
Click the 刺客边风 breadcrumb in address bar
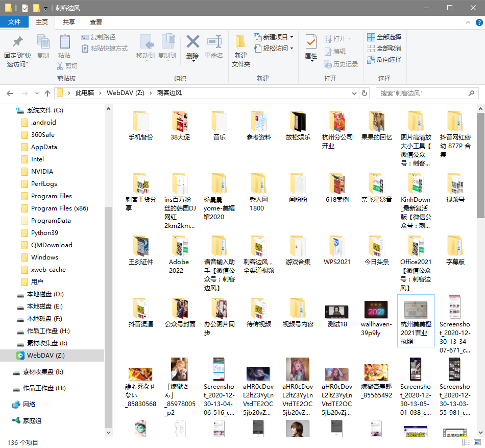click(x=169, y=93)
